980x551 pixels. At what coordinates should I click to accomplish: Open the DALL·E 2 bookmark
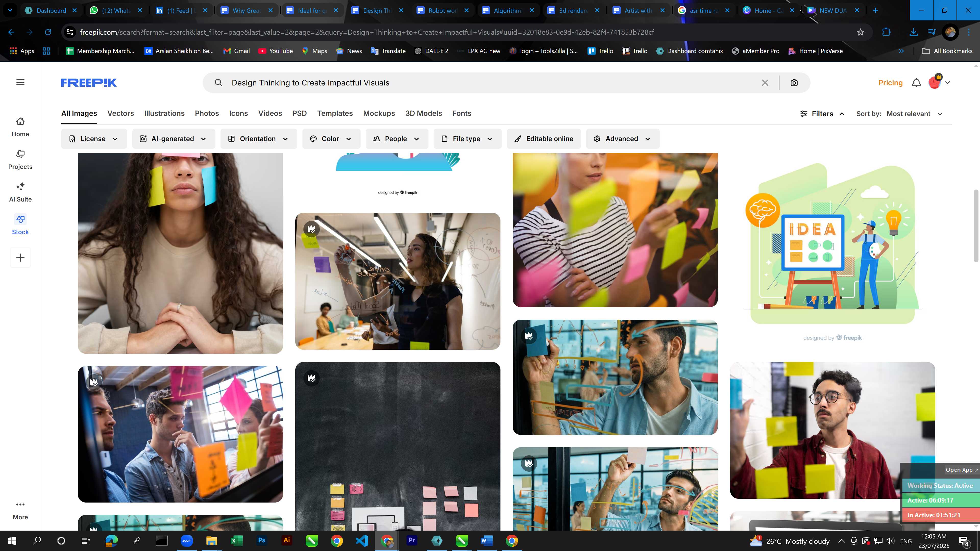coord(431,51)
